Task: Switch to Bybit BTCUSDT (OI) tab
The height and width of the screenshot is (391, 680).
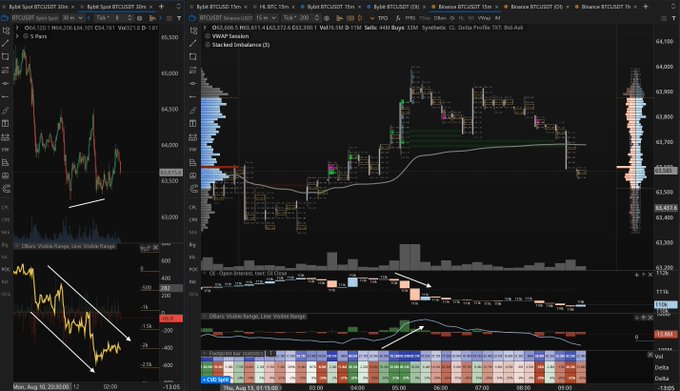Action: pos(396,7)
